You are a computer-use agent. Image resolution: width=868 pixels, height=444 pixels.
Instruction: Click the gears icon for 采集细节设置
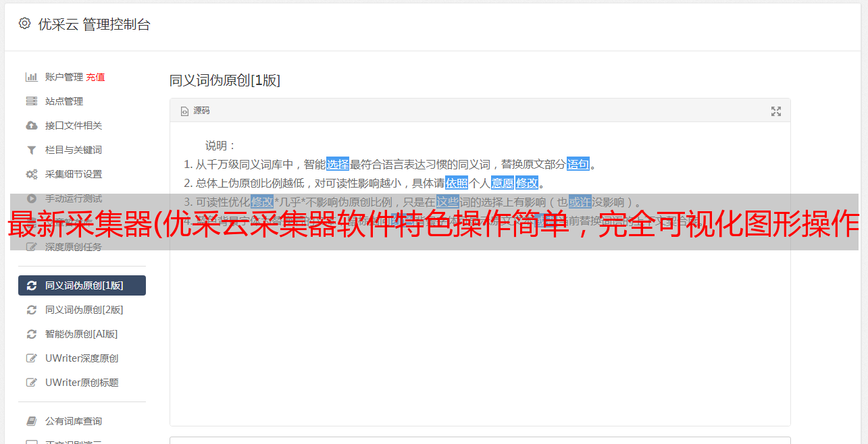31,174
